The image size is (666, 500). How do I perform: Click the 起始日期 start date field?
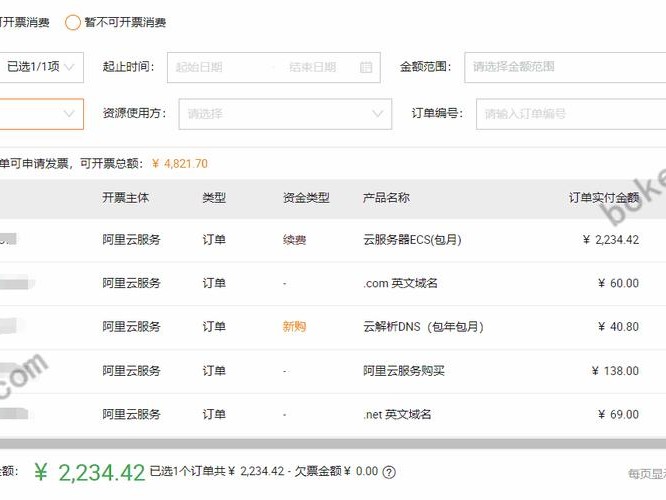199,67
